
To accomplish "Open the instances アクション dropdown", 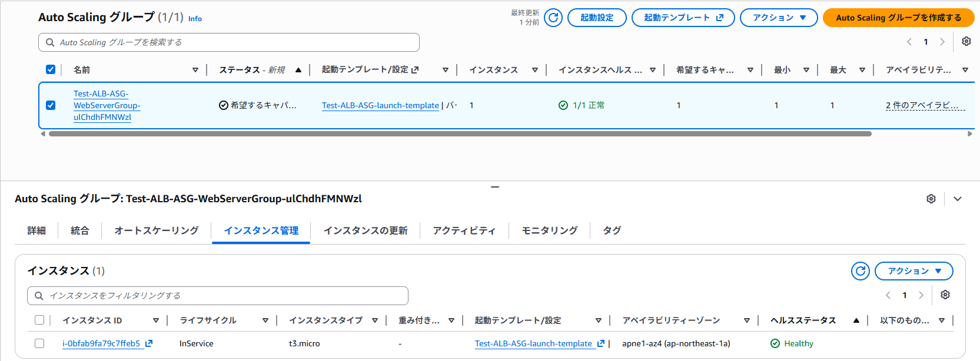I will pos(913,271).
